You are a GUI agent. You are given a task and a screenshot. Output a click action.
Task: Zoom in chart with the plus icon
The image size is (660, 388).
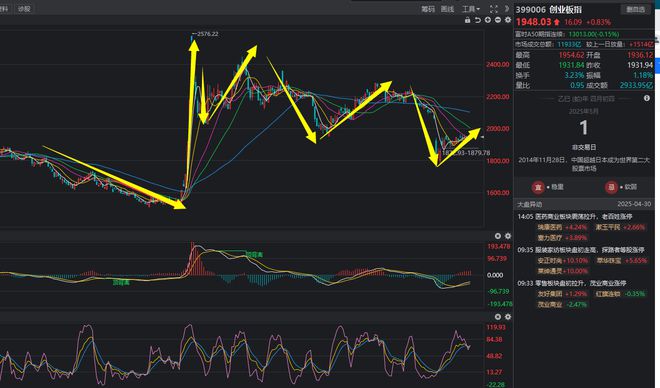(487, 20)
